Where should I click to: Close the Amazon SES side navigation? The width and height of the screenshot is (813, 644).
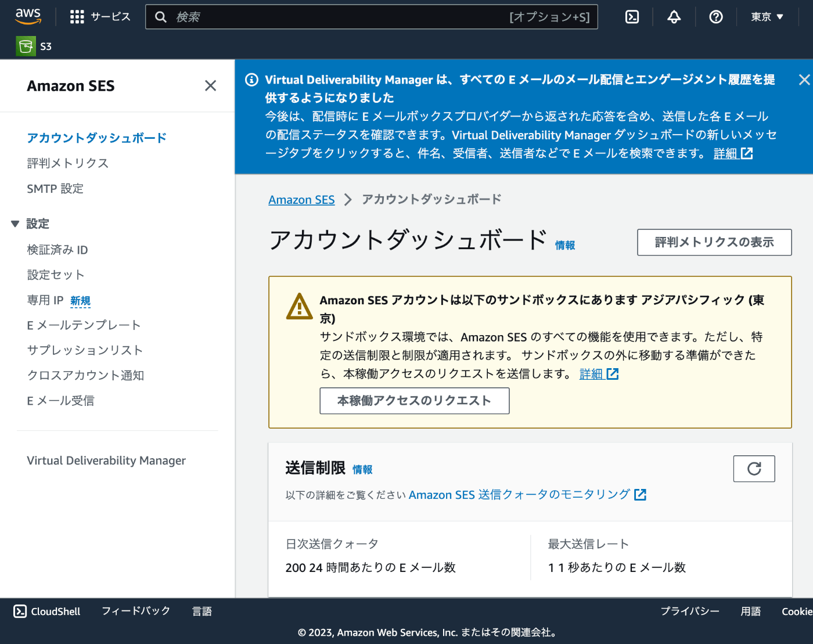click(210, 86)
